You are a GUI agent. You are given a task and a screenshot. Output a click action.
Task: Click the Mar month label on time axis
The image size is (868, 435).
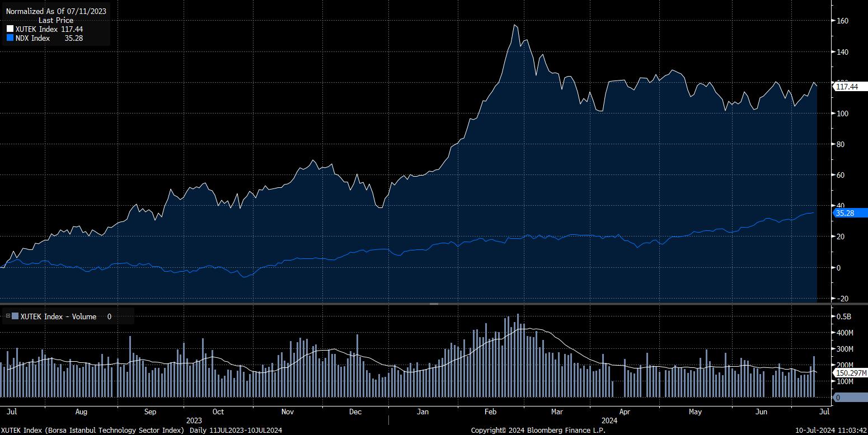click(x=557, y=412)
